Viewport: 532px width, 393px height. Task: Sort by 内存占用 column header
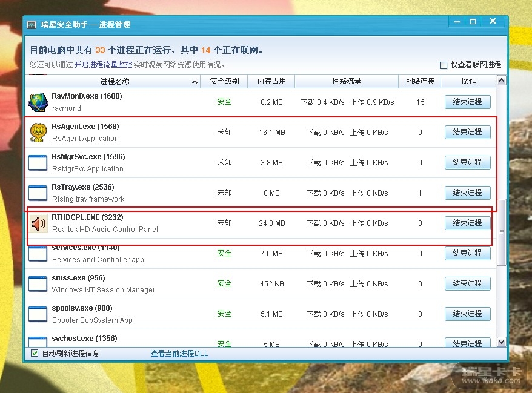click(271, 81)
